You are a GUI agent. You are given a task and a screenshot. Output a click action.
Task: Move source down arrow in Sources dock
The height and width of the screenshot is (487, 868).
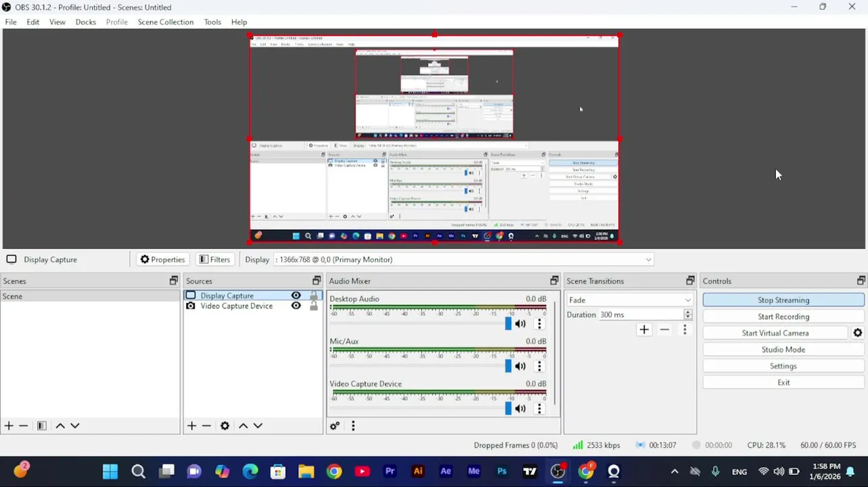(258, 425)
